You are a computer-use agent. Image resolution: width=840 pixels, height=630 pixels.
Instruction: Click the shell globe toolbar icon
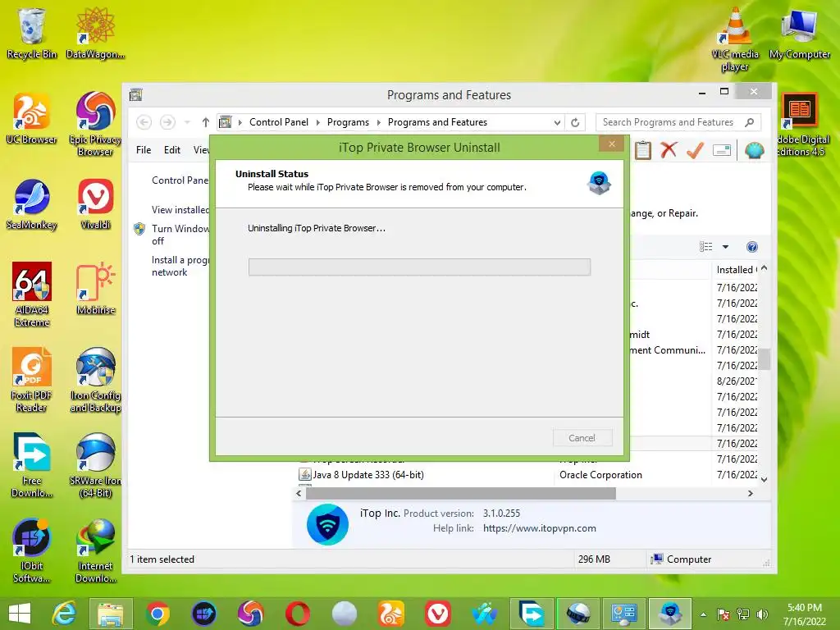coord(755,151)
